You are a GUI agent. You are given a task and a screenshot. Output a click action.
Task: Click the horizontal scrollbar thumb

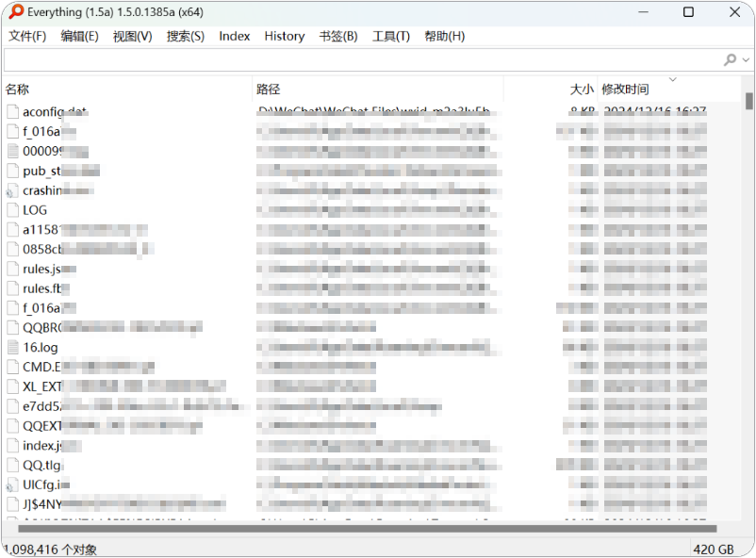(x=368, y=529)
